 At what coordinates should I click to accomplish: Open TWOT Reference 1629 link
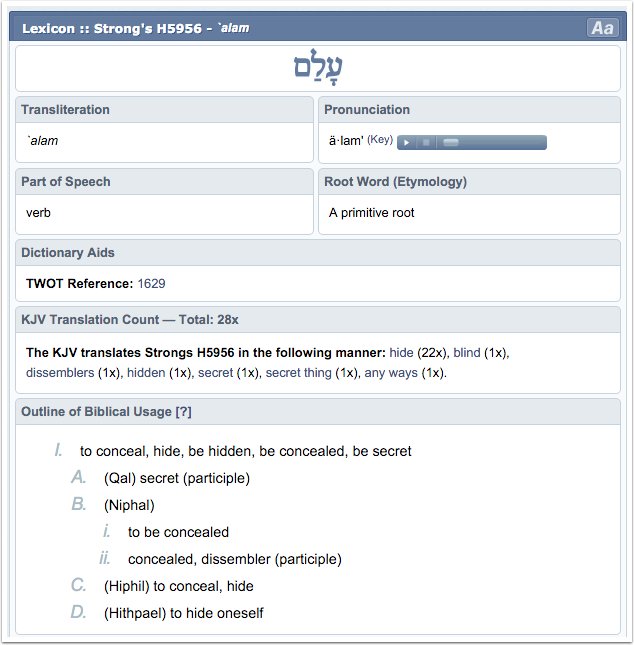click(151, 284)
